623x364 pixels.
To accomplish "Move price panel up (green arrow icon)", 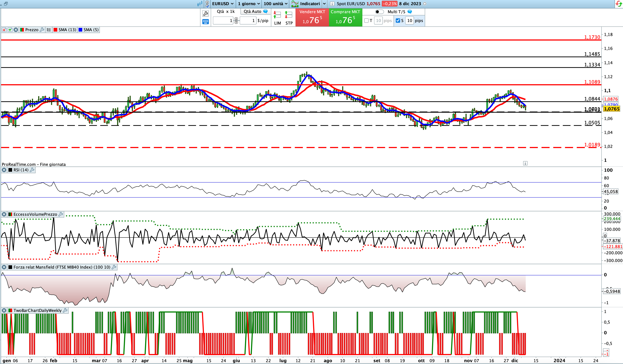I will pyautogui.click(x=10, y=30).
